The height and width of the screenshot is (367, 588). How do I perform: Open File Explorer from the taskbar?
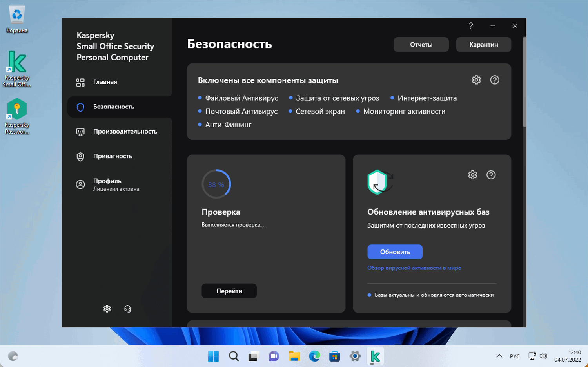(294, 356)
